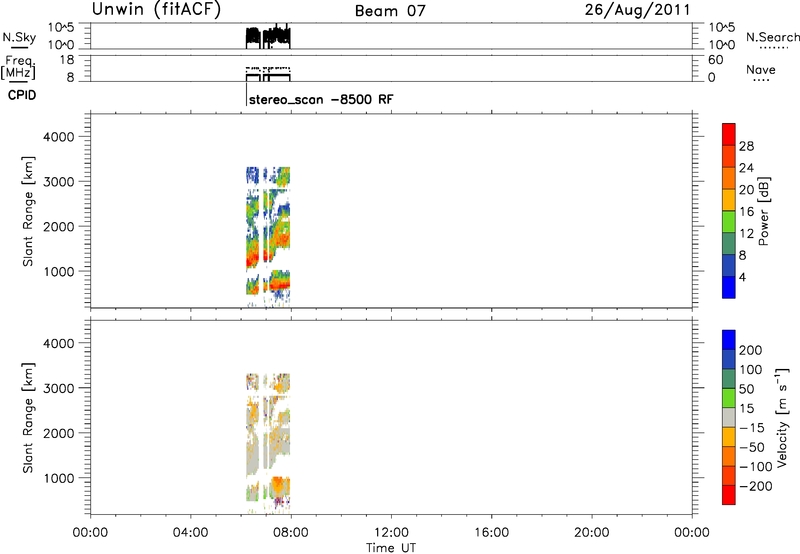
Task: Click the '200' value on Velocity colorbar
Action: click(751, 350)
